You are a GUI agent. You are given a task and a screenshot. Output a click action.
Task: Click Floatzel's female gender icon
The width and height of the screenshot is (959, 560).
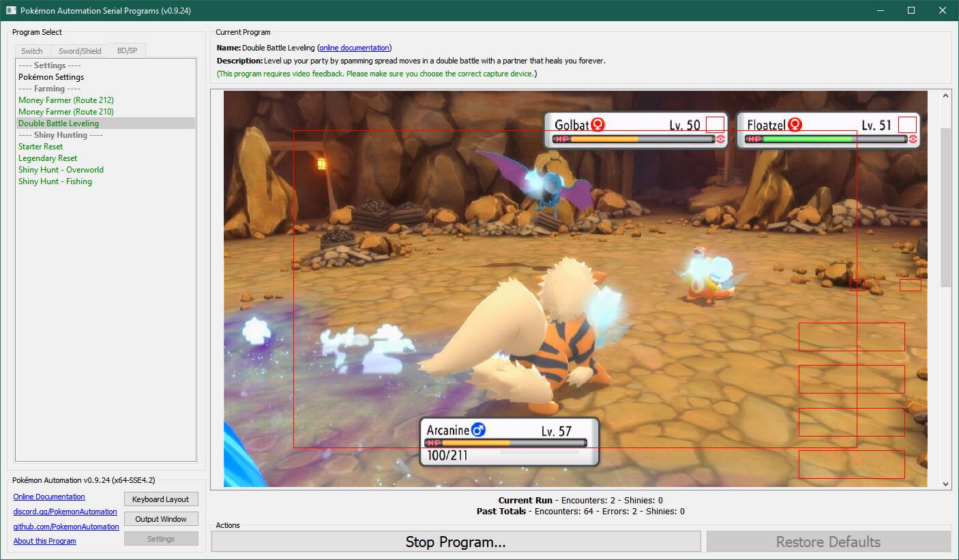[795, 124]
